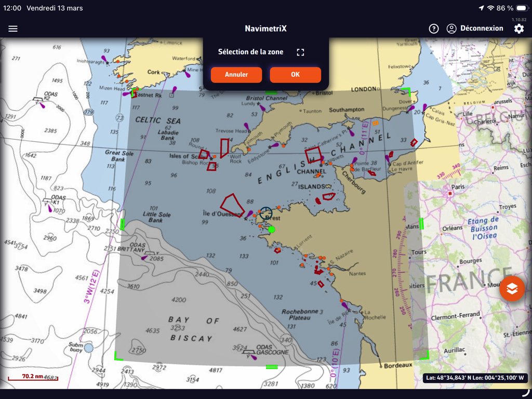Click the left edge green resize handle
The height and width of the screenshot is (399, 532).
[123, 224]
